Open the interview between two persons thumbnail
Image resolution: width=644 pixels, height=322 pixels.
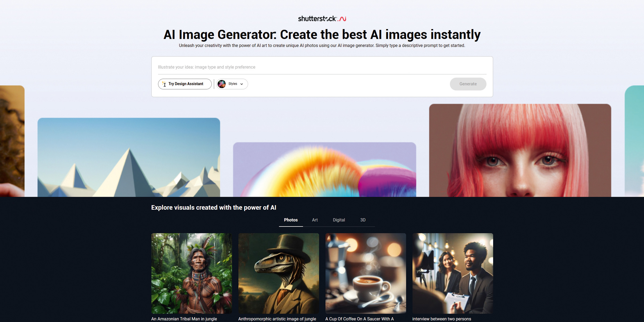click(x=452, y=273)
